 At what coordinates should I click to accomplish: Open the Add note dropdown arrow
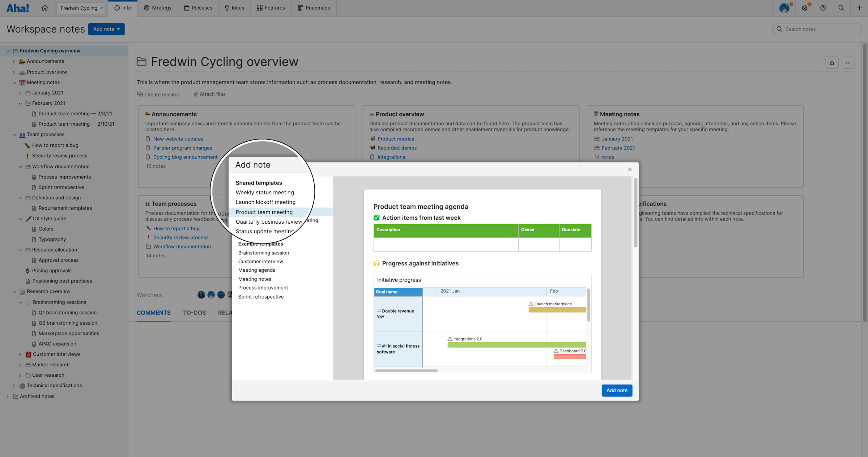click(x=119, y=29)
